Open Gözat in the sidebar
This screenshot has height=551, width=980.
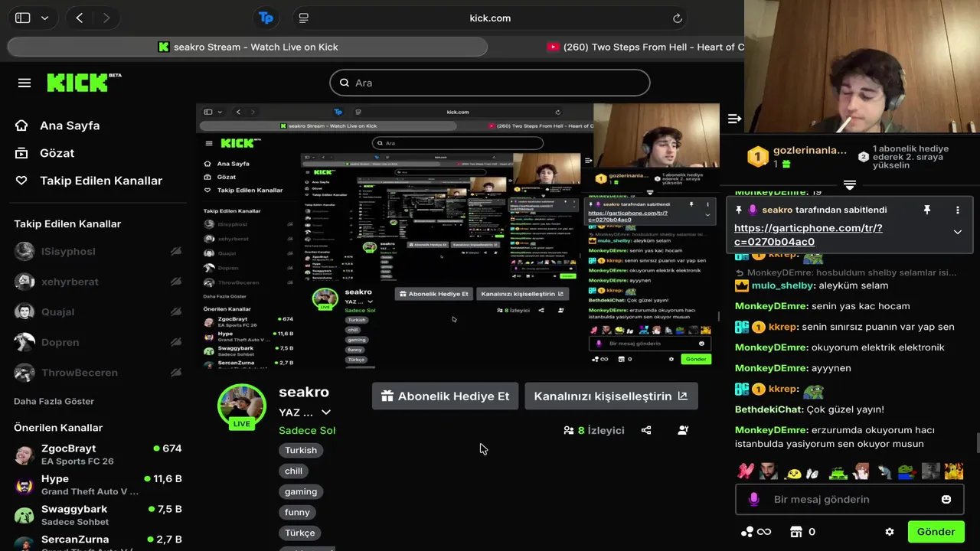[57, 153]
